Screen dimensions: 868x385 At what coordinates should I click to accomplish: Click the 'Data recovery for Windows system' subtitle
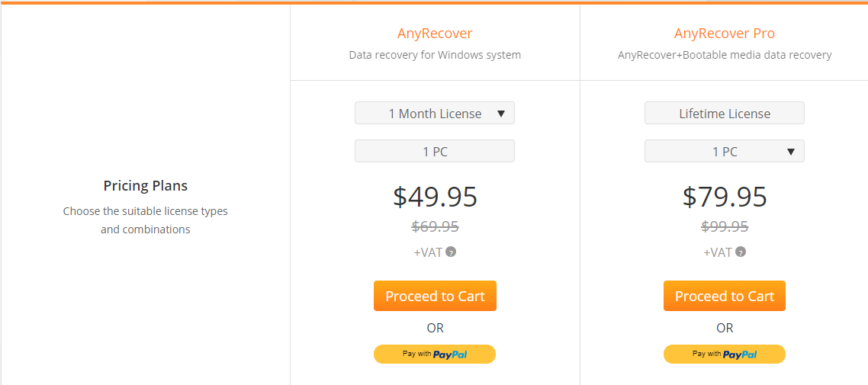(x=435, y=56)
